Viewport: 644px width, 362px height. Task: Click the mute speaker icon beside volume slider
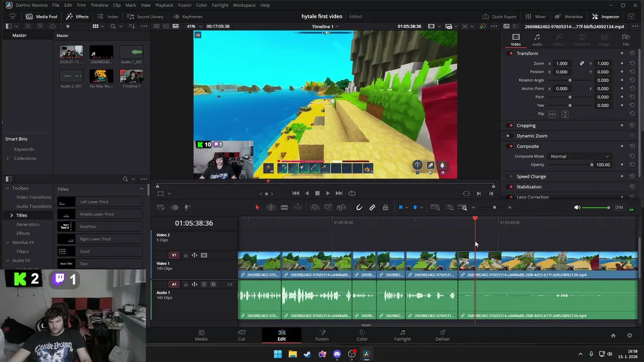[x=577, y=207]
